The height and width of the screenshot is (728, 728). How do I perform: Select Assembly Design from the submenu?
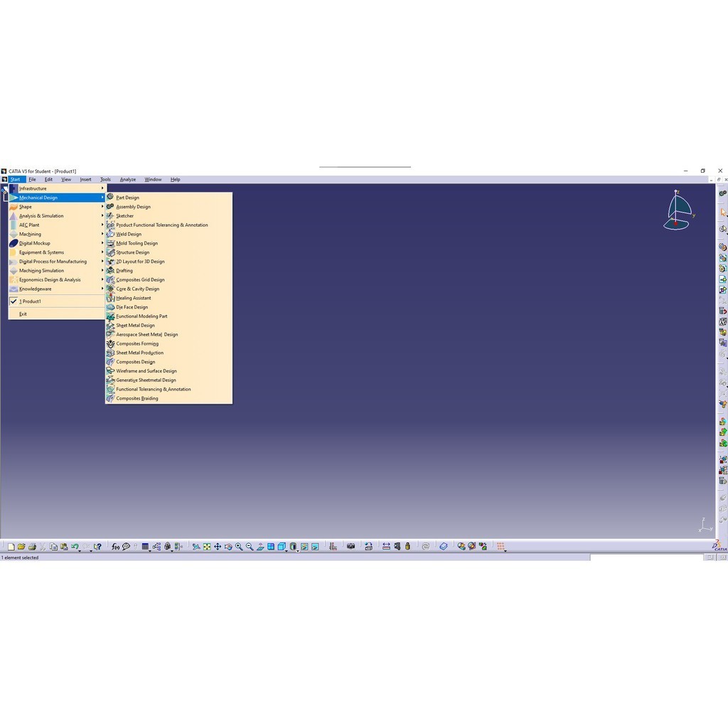133,207
